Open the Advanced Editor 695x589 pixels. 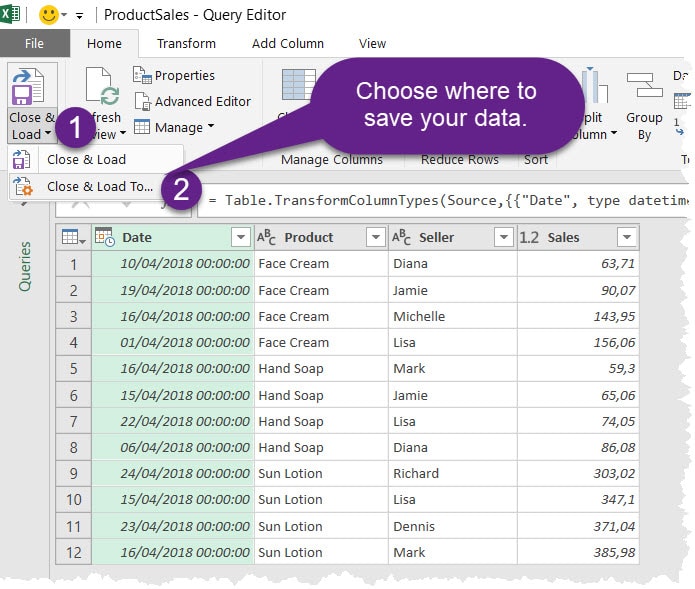point(192,101)
